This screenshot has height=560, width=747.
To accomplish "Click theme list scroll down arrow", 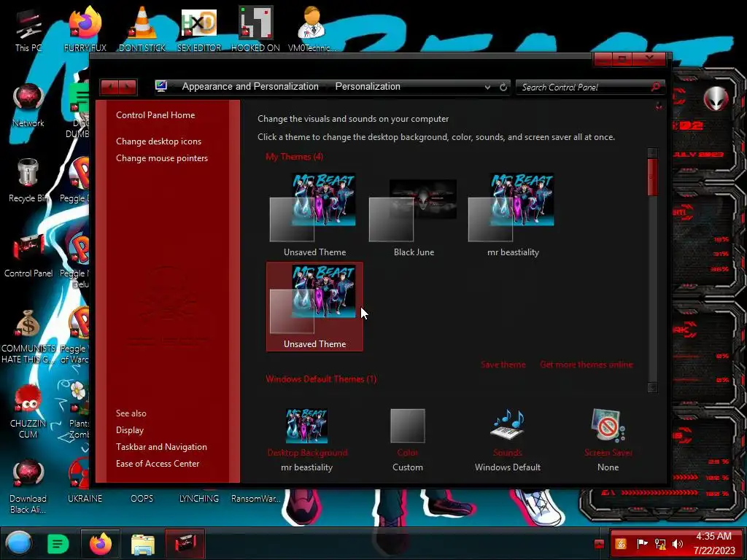I will coord(652,388).
